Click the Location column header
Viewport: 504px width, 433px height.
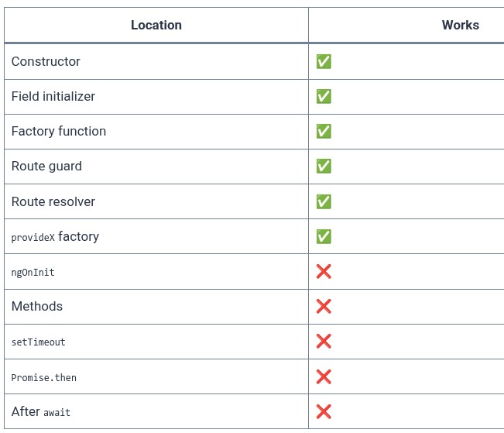[156, 25]
